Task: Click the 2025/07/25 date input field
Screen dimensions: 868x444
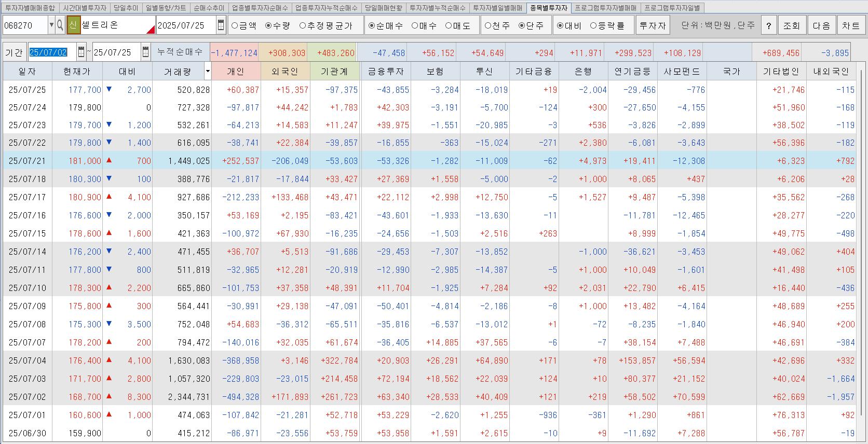Action: (x=186, y=25)
